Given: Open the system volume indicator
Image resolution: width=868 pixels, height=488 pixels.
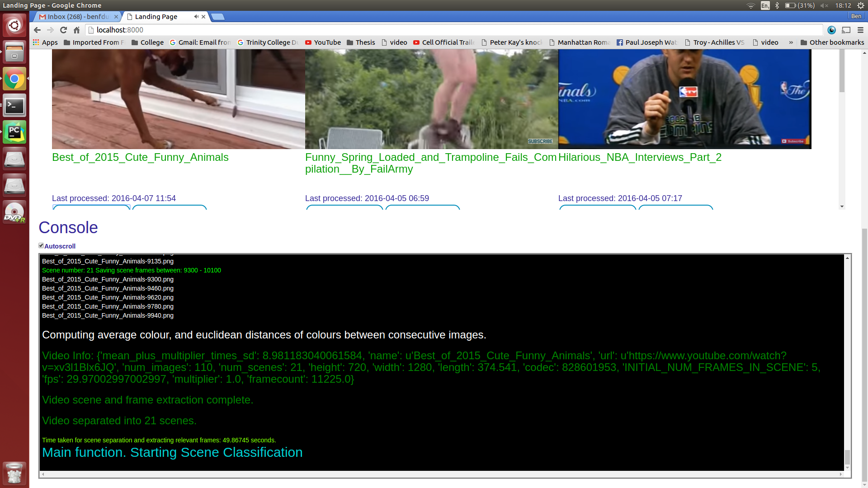Looking at the screenshot, I should (x=824, y=5).
